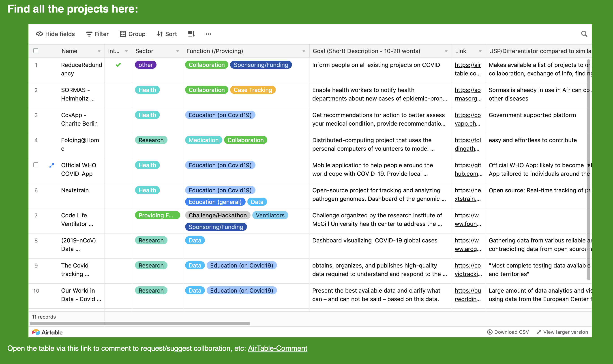Click the Airtable logo
The width and height of the screenshot is (613, 364).
click(x=47, y=332)
